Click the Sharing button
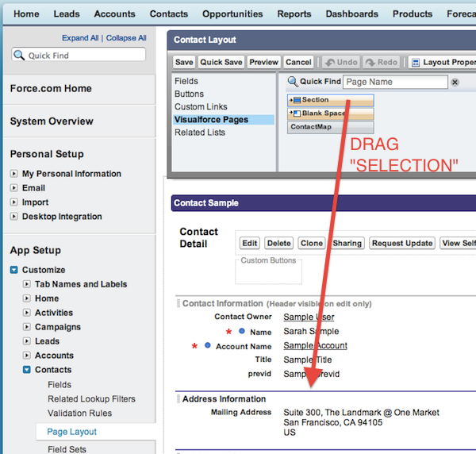This screenshot has height=454, width=476. pos(347,243)
